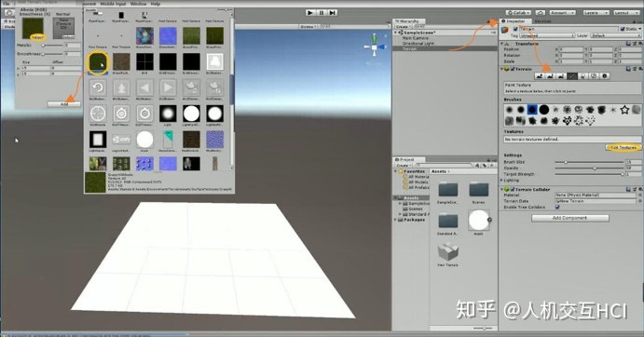Select the white mask asset thumbnail
Viewport: 644px width, 337px height.
pyautogui.click(x=478, y=221)
